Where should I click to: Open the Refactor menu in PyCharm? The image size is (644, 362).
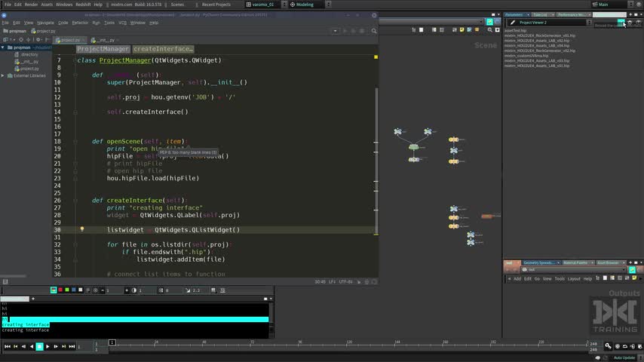80,23
